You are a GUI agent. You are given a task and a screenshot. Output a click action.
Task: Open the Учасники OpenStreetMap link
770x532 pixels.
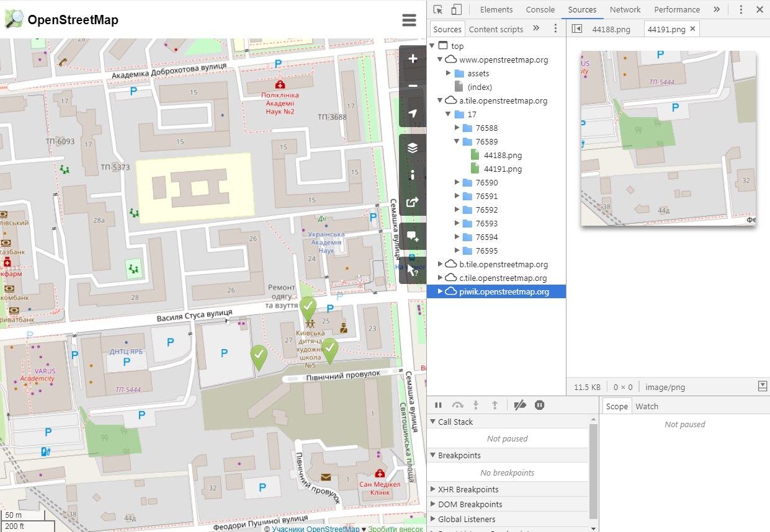(316, 529)
